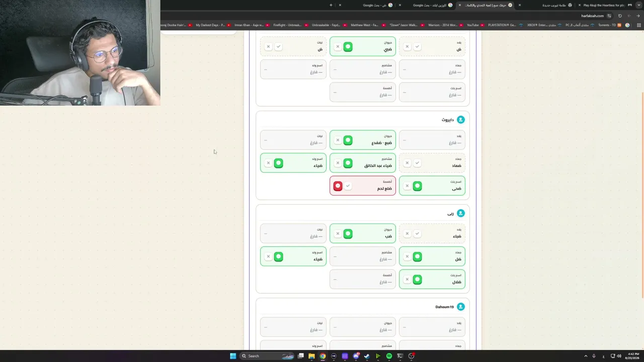Open the Imran Khan - Aaja bookmark
The height and width of the screenshot is (362, 644).
[252, 25]
